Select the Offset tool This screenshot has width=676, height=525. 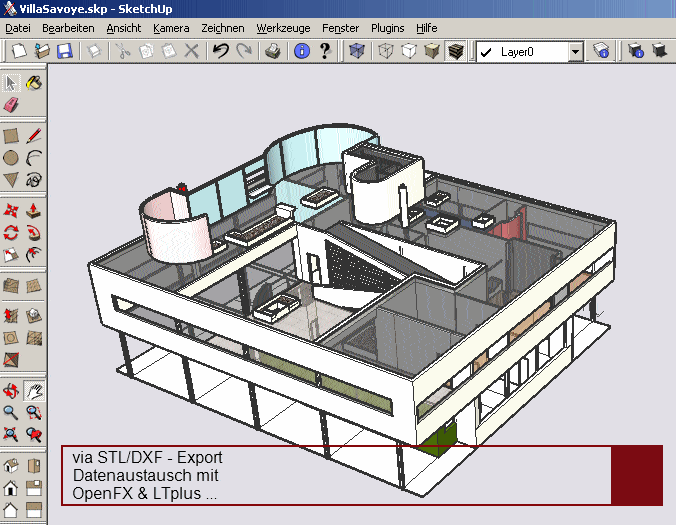click(x=34, y=255)
